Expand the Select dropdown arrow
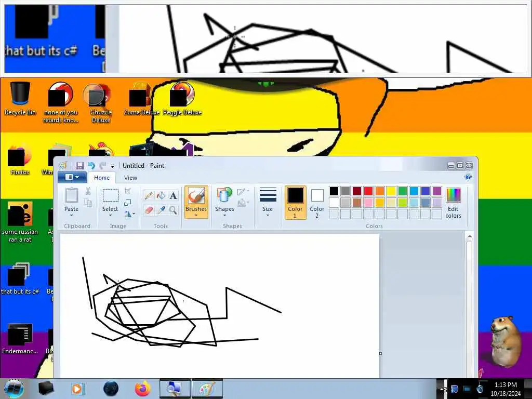Image resolution: width=532 pixels, height=399 pixels. point(110,216)
